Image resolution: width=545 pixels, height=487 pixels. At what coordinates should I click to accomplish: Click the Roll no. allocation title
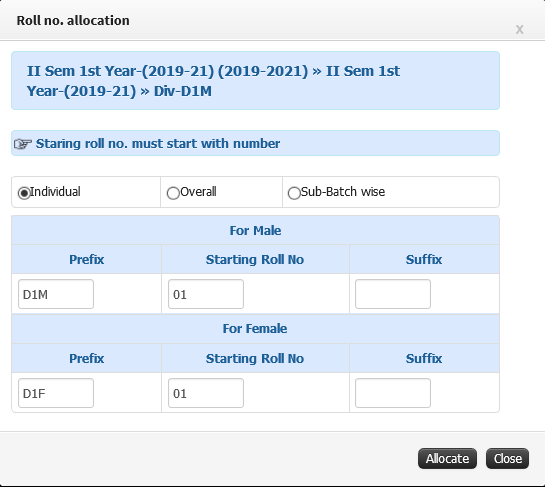tap(73, 21)
